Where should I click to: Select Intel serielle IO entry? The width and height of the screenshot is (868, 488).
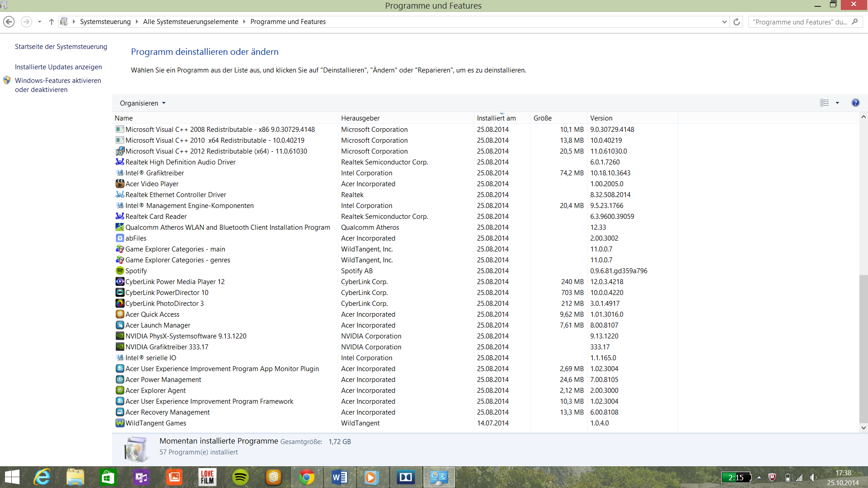pos(151,358)
